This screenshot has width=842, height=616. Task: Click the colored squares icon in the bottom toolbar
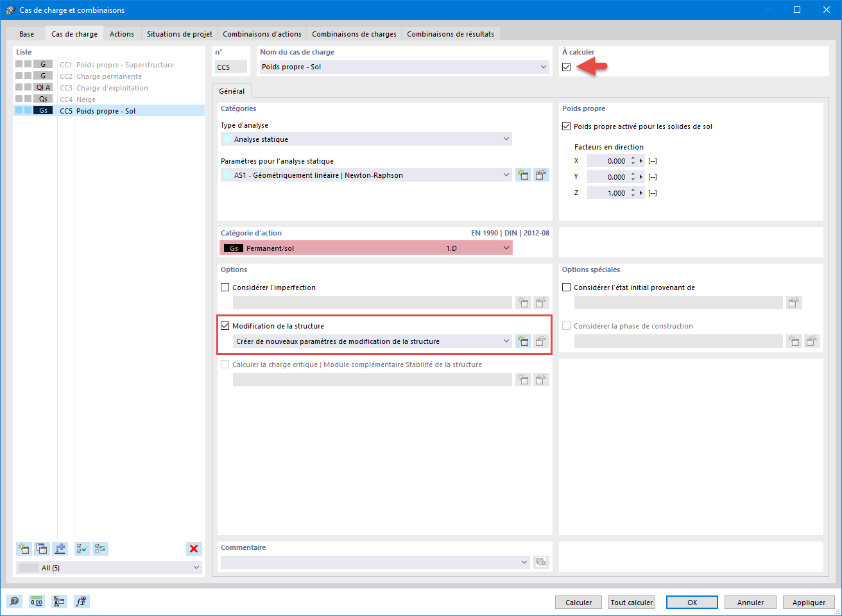click(x=59, y=601)
